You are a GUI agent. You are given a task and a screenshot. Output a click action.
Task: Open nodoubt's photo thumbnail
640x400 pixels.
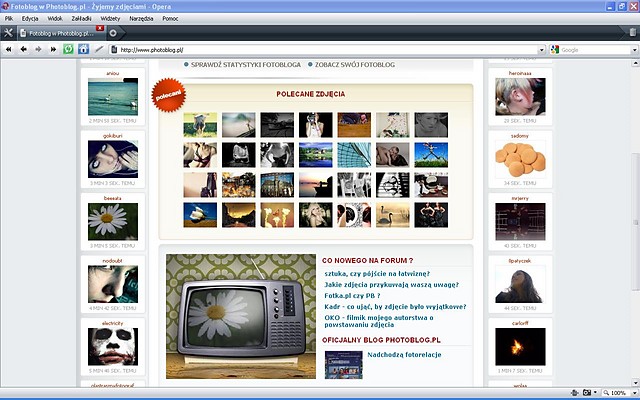click(x=113, y=284)
